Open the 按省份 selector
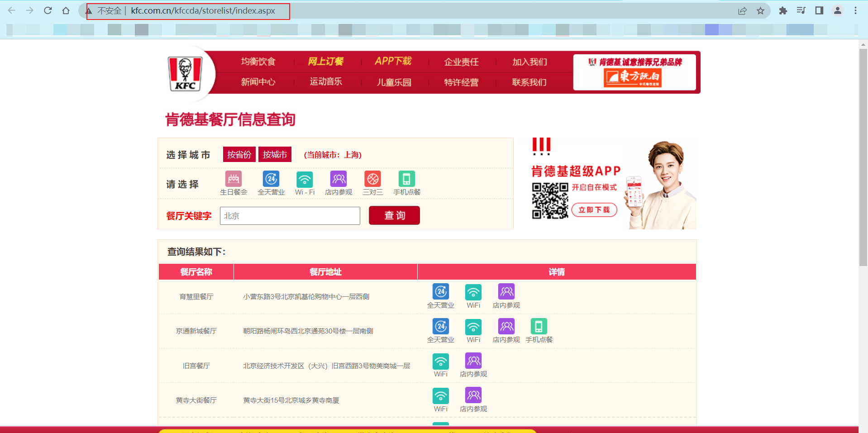Screen dimensions: 868x433 click(239, 154)
